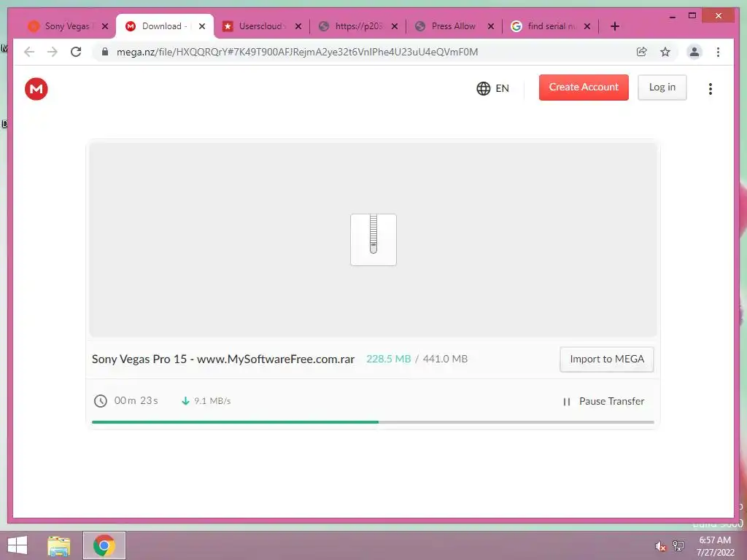The height and width of the screenshot is (560, 747).
Task: Open the EN language selector
Action: [492, 88]
